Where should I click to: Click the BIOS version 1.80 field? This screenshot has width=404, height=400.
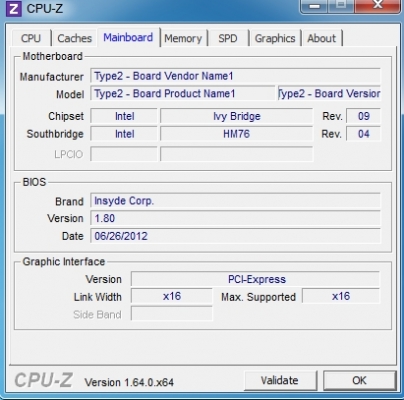(235, 218)
